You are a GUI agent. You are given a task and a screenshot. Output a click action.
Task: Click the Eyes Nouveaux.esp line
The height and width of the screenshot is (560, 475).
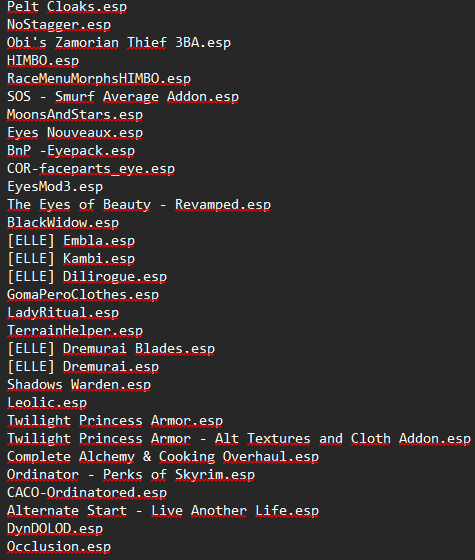[75, 133]
